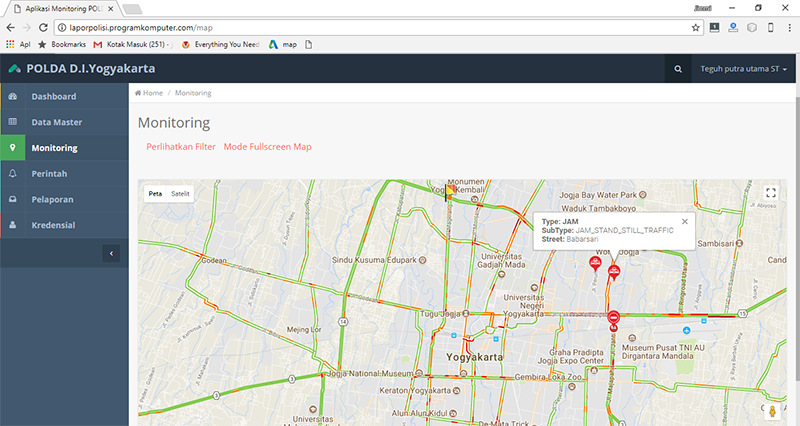Open Data Master menu item

(x=64, y=122)
